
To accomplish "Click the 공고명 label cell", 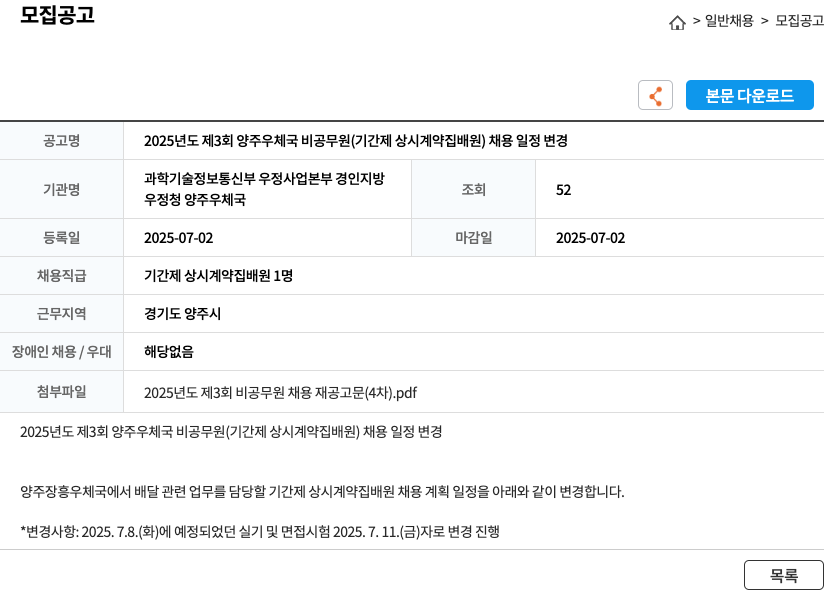I will coord(61,141).
